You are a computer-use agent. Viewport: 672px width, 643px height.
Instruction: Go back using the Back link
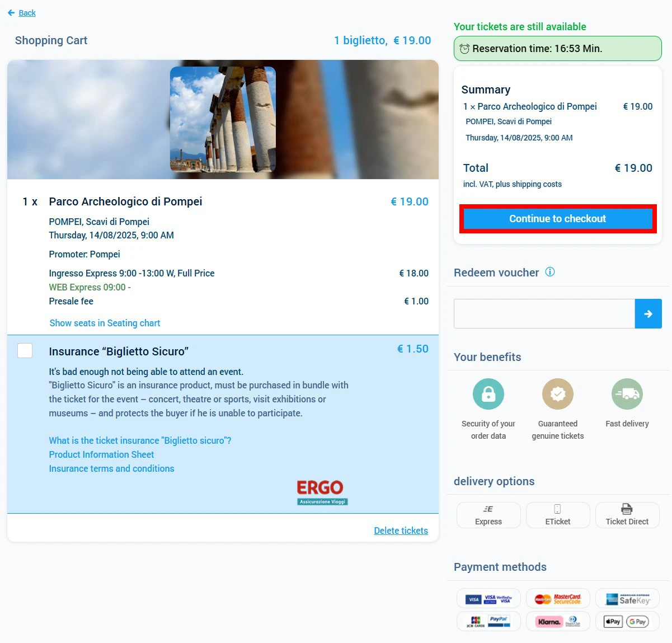pyautogui.click(x=27, y=13)
